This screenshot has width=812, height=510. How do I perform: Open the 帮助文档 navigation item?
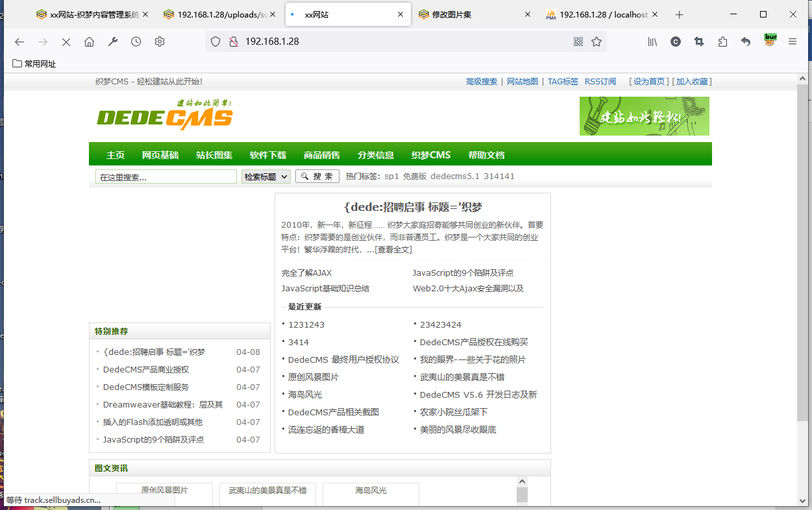coord(486,155)
